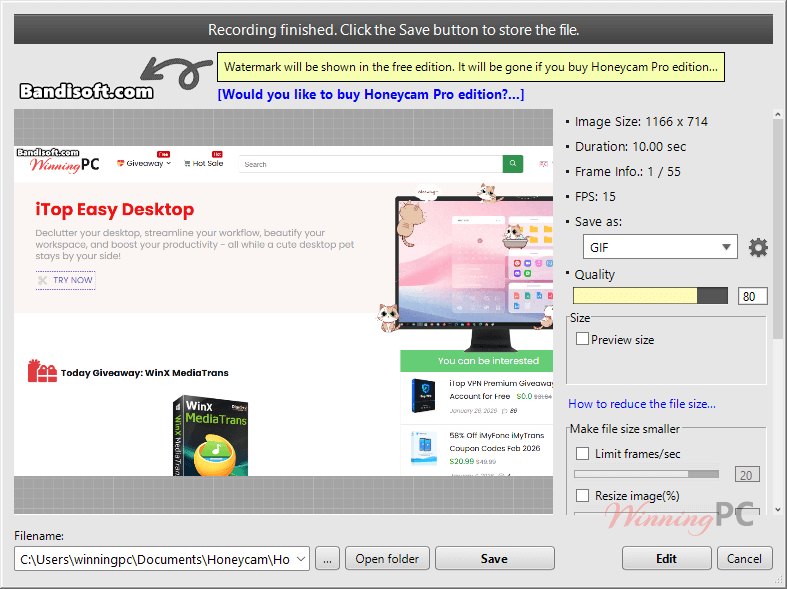Expand Giveaway menu in preview

coord(144,164)
